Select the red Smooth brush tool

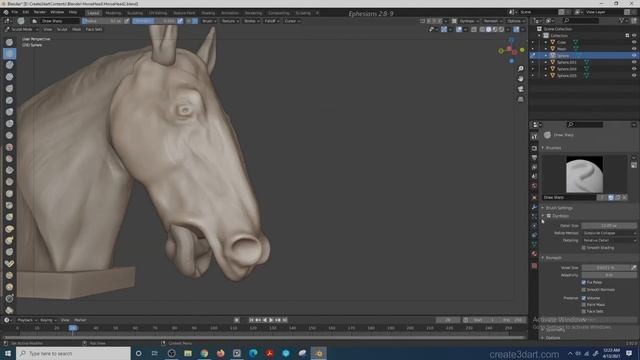[9, 147]
